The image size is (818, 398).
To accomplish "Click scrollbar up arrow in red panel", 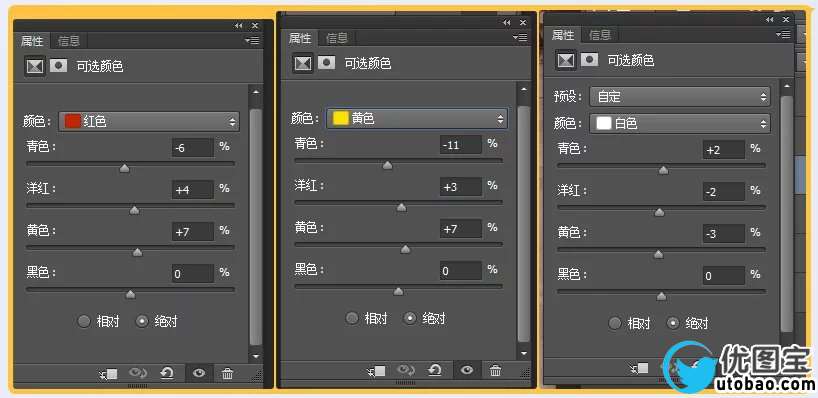I will (256, 91).
